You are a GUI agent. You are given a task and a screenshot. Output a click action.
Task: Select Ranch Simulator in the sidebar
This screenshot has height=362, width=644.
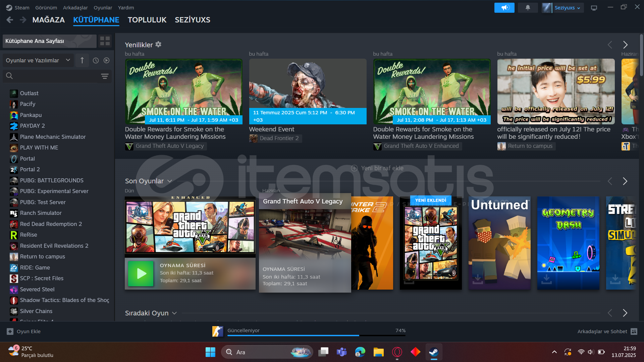click(41, 213)
